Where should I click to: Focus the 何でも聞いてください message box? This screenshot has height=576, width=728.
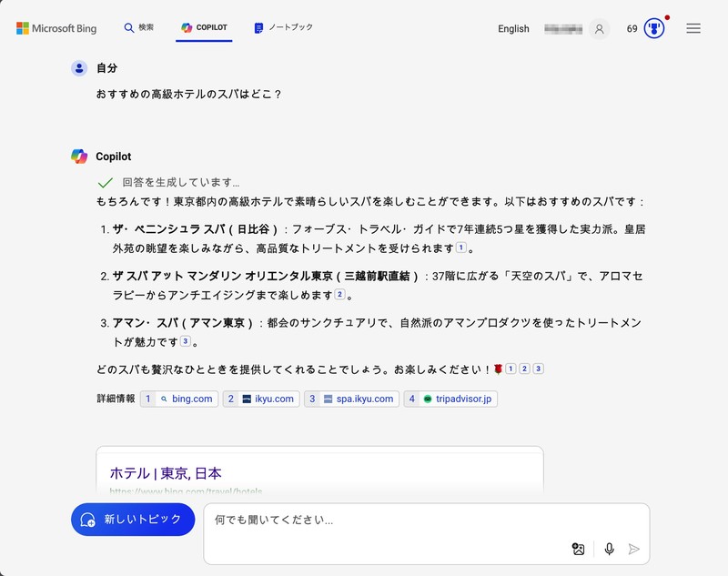pos(426,534)
